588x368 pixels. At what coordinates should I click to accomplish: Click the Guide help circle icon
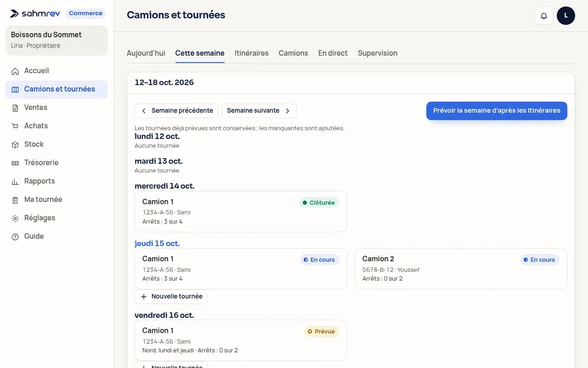point(15,236)
